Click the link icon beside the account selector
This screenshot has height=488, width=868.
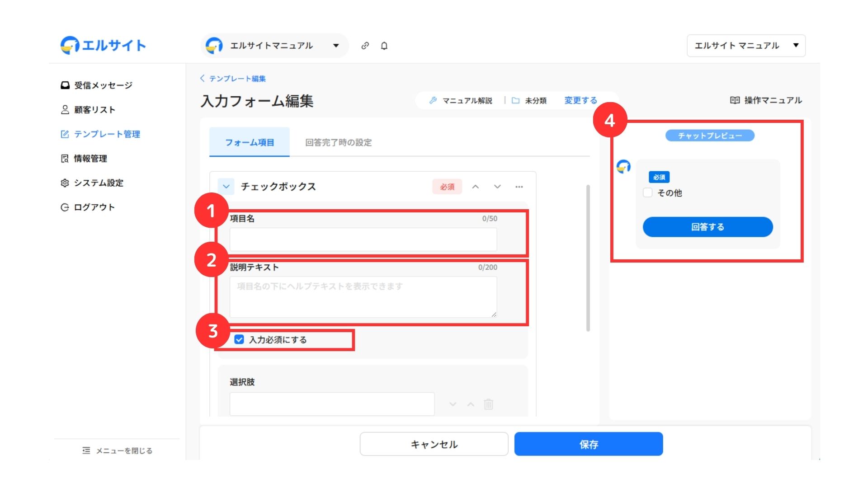tap(365, 46)
